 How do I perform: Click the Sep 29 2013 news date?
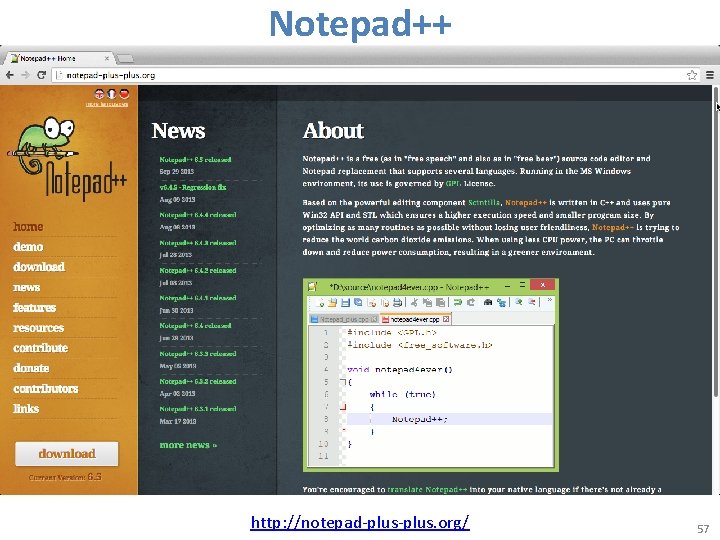[x=177, y=172]
